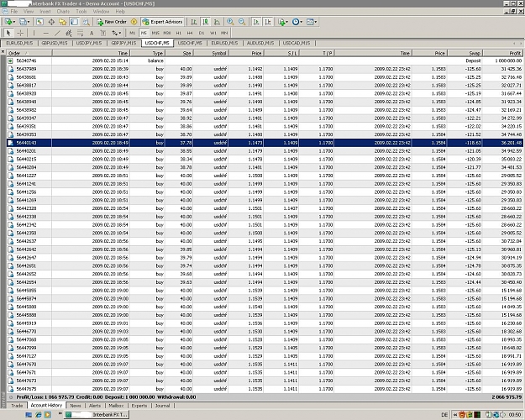
Task: Expand the Templates dropdown arrow
Action: (x=316, y=22)
